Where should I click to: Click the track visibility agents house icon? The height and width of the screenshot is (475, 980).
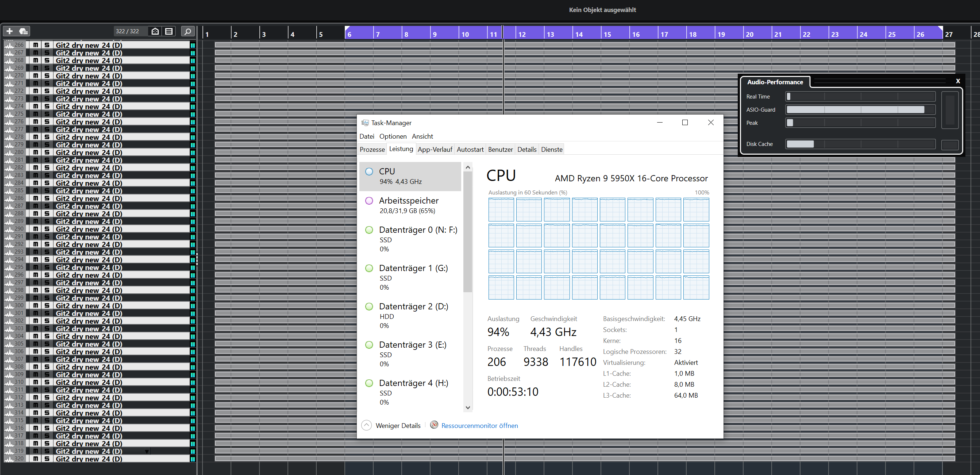point(155,31)
